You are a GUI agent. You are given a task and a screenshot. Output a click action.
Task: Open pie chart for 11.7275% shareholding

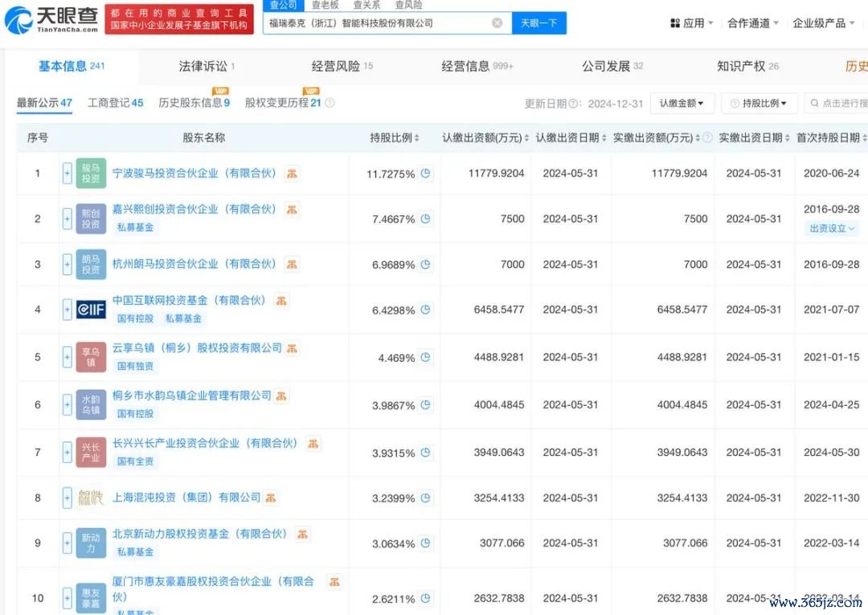point(425,174)
